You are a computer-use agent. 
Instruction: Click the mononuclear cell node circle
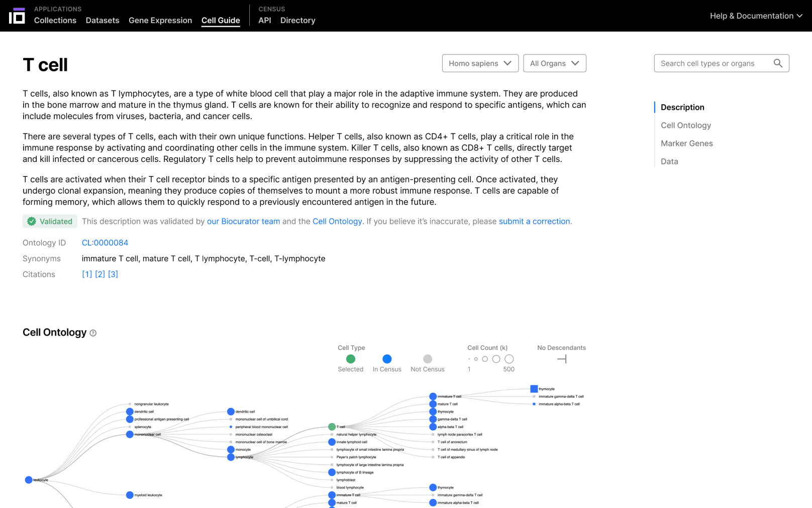[130, 435]
